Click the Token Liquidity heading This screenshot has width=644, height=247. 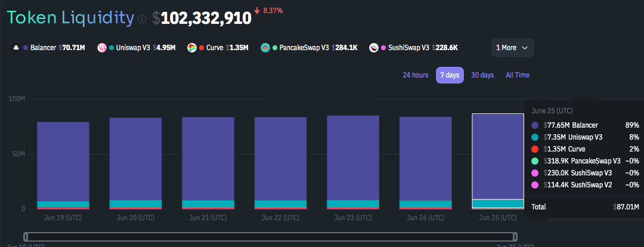(70, 18)
